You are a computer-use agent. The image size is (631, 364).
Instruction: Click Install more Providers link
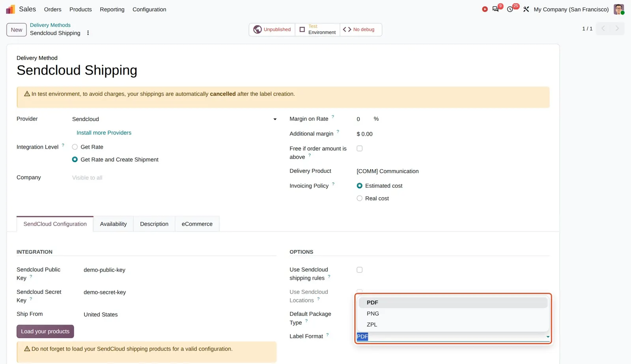click(104, 133)
